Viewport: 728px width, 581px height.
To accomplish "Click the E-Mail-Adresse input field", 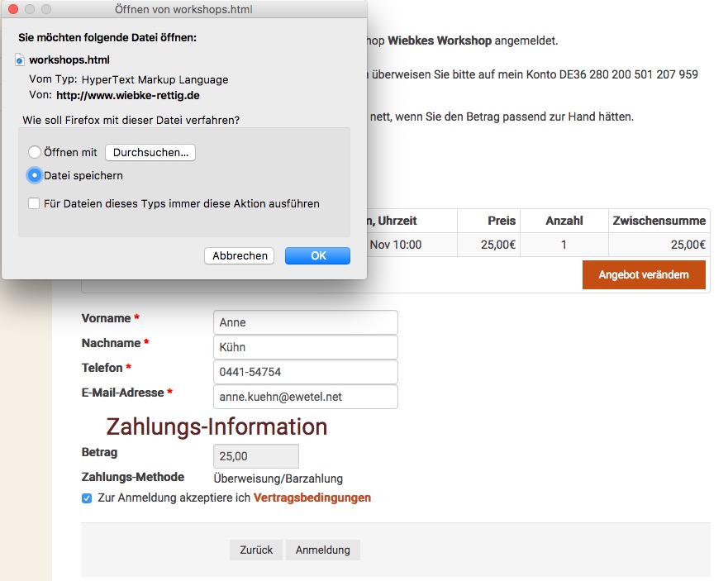I will click(305, 397).
